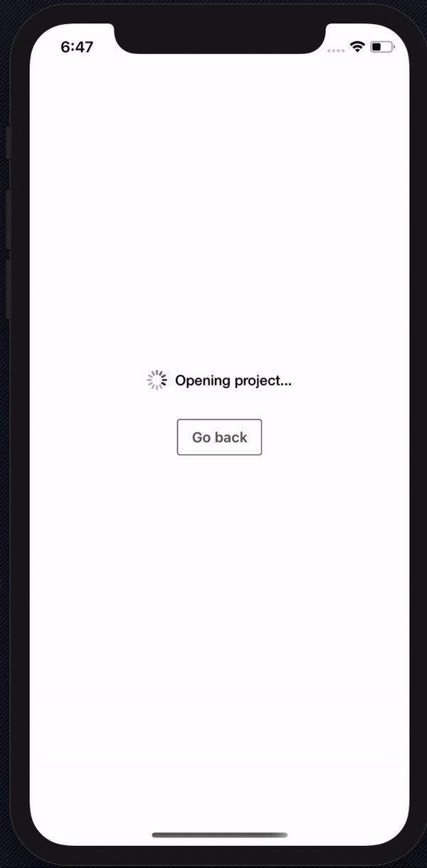Click the minutes 47 in clock

coord(85,47)
